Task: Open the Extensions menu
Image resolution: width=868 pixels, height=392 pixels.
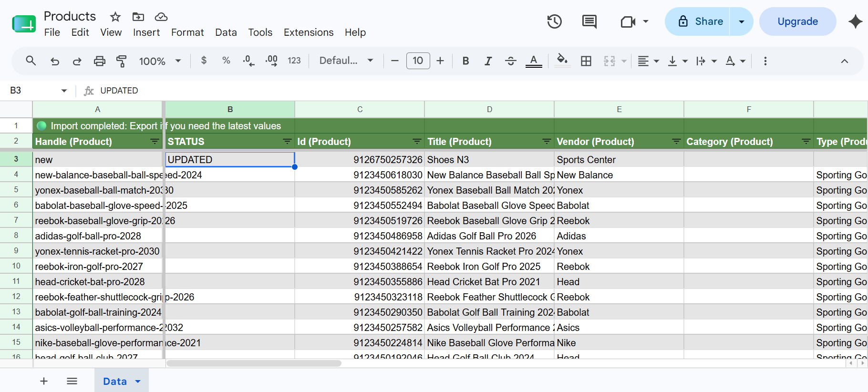Action: (x=309, y=32)
